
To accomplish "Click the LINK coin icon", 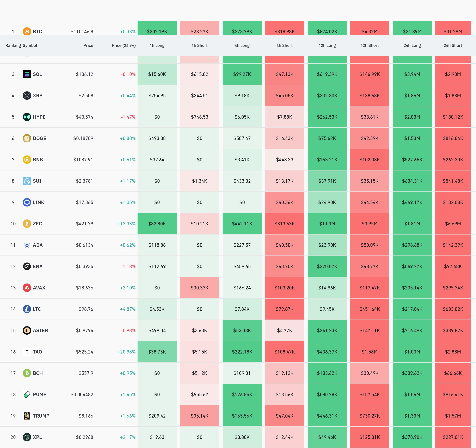I will 27,202.
